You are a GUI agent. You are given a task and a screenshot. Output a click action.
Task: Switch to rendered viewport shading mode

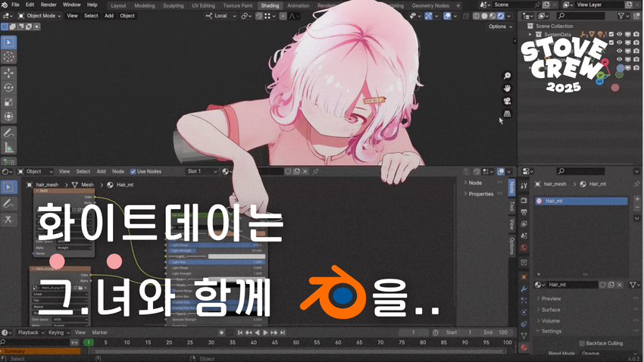tap(501, 16)
